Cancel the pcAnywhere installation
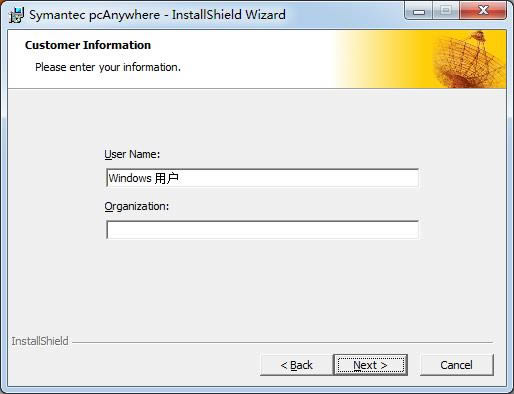 [x=456, y=365]
